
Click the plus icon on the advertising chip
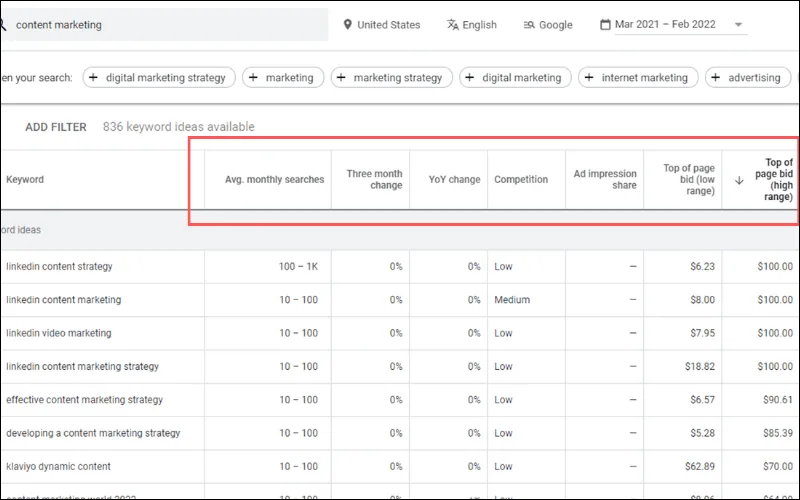point(716,78)
